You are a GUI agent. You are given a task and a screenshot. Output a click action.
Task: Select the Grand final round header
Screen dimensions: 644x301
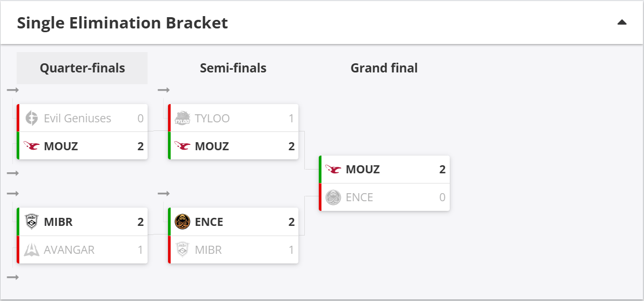point(384,68)
